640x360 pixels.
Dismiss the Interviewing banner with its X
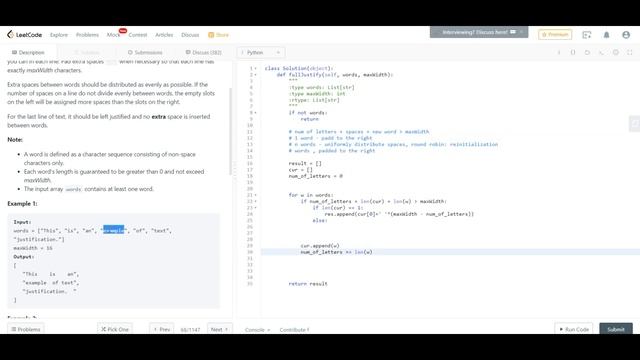521,32
